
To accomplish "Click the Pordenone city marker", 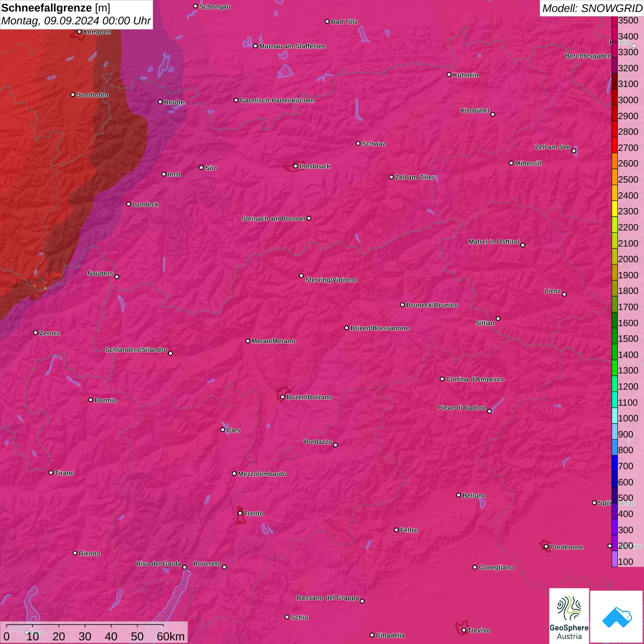I will coord(546,547).
